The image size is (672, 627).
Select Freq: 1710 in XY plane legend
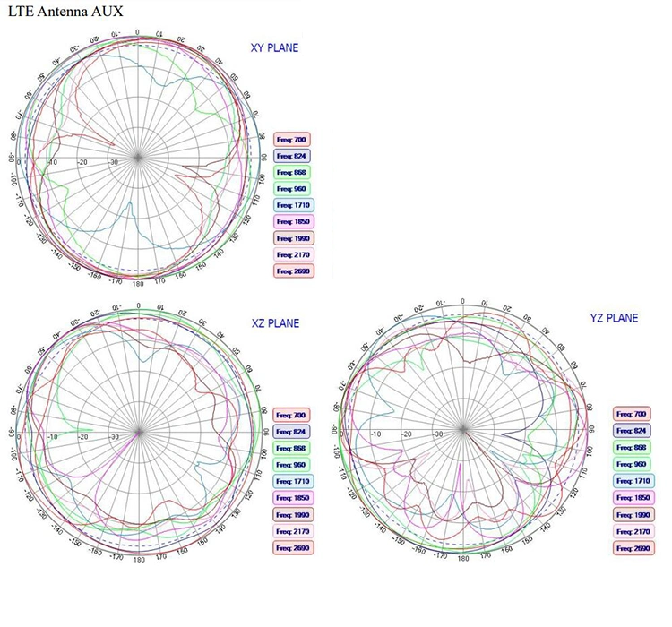pos(291,205)
